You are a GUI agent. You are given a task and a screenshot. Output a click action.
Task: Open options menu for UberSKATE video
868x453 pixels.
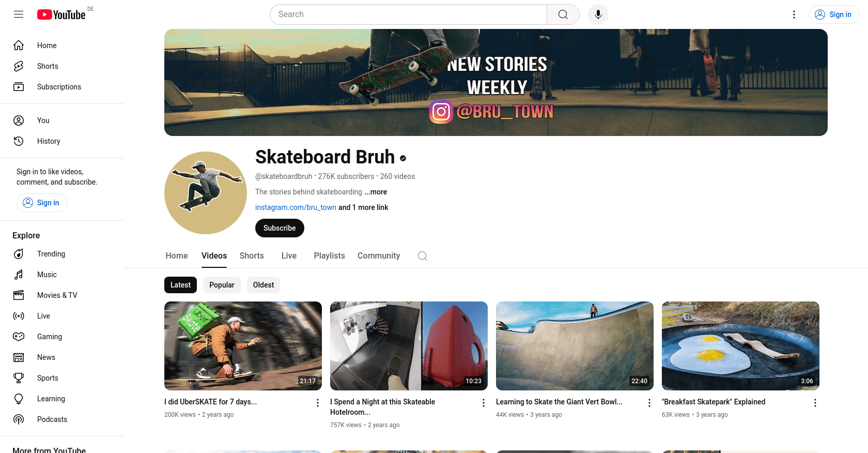tap(318, 403)
